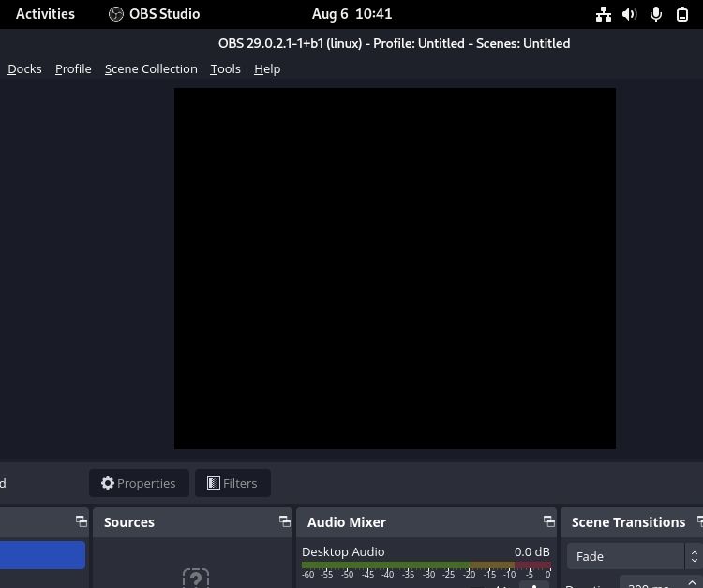Open the Filters dialog
The height and width of the screenshot is (588, 703).
[x=232, y=483]
